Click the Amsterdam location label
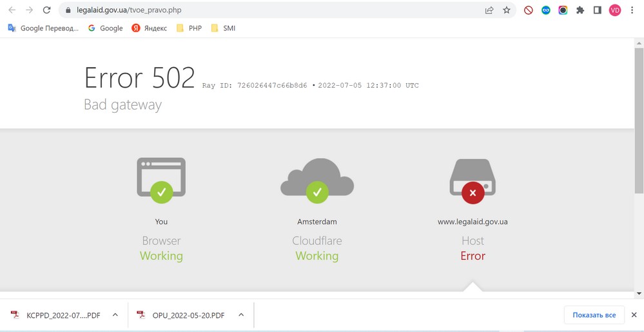 click(x=317, y=222)
